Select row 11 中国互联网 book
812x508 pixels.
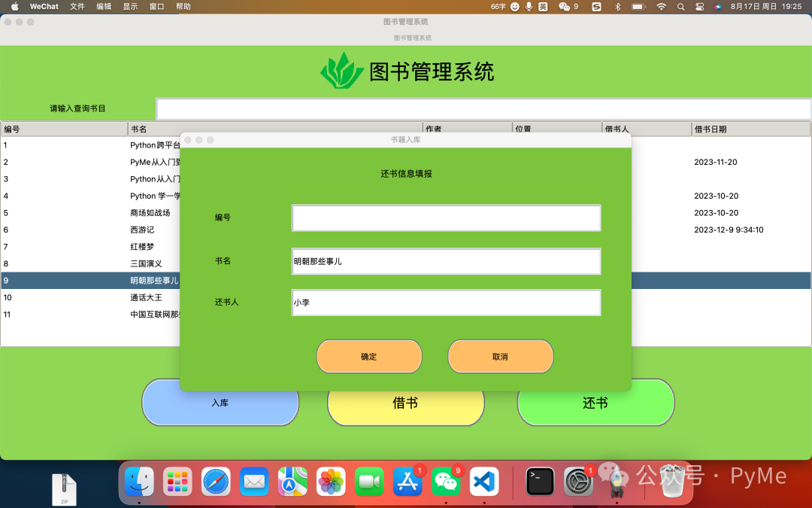(x=91, y=315)
